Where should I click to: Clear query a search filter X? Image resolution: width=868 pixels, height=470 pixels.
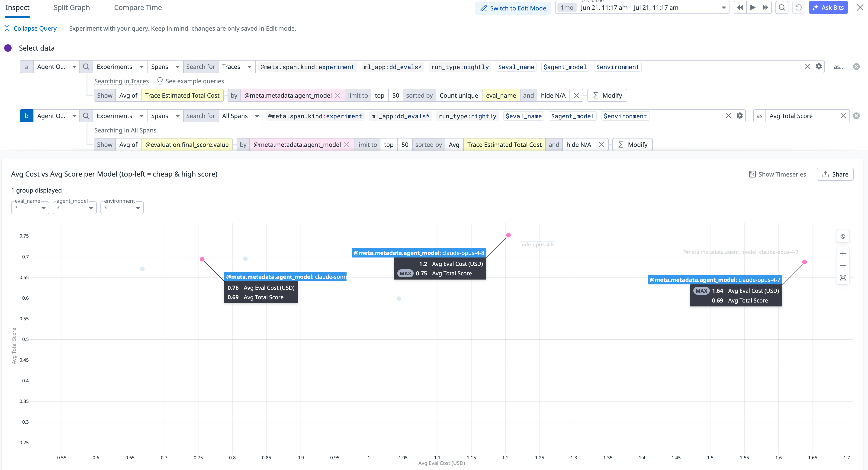click(x=807, y=67)
